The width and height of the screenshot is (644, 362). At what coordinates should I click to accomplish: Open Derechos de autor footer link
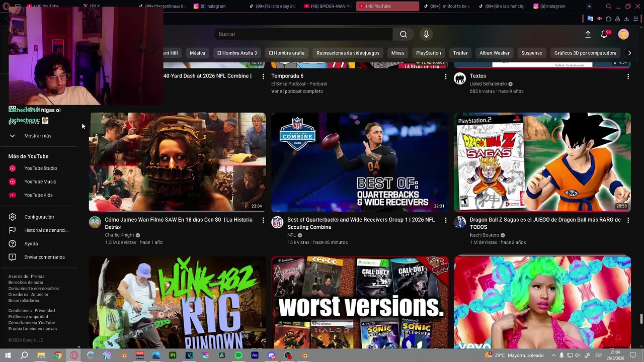26,283
